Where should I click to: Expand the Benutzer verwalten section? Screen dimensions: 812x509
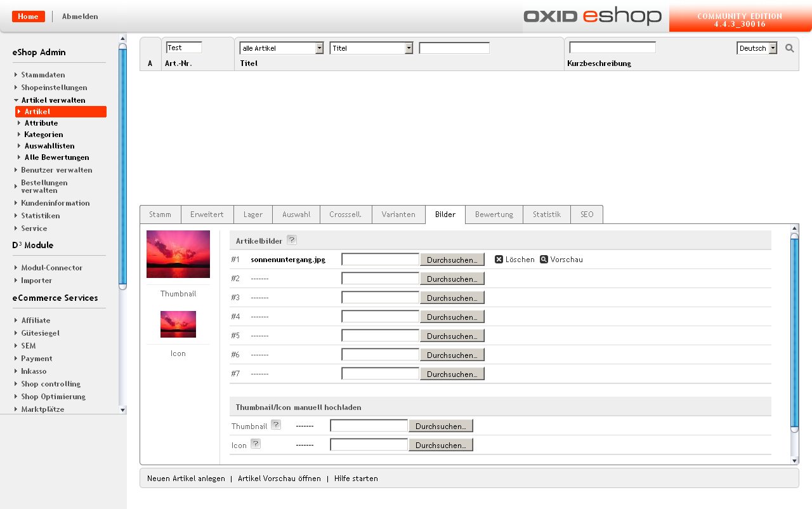[56, 170]
